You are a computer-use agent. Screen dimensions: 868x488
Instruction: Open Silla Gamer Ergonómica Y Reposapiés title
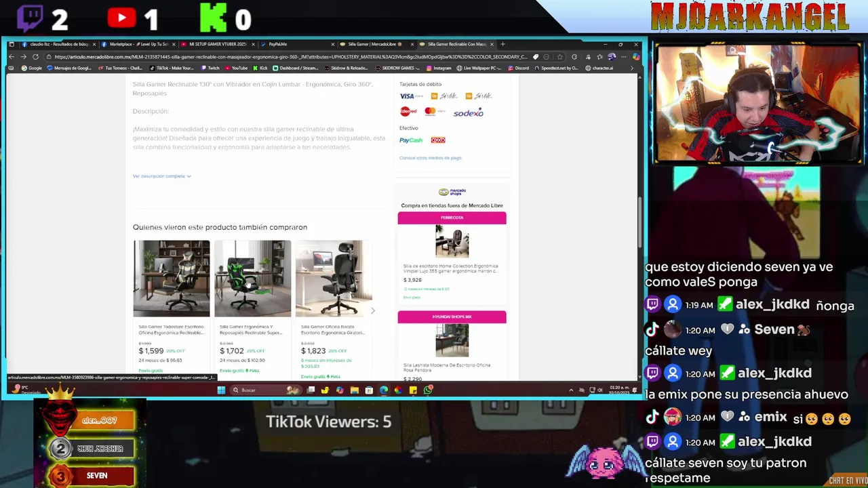(251, 330)
